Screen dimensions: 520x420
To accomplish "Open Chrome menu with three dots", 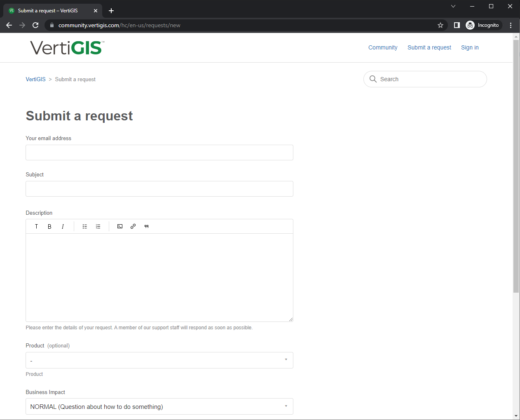I will [x=511, y=25].
